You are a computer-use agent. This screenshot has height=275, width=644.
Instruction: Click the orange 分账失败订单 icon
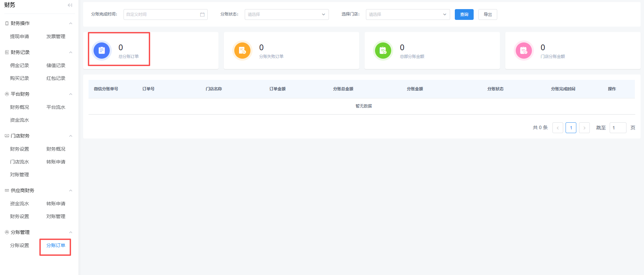click(x=242, y=51)
